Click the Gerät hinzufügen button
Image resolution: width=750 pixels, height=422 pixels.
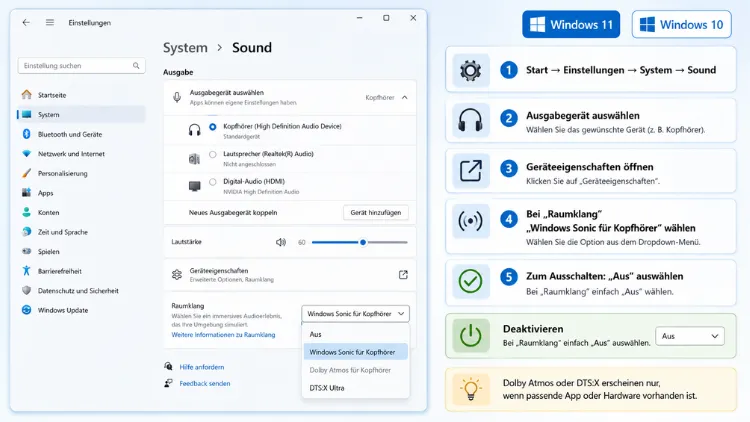tap(375, 212)
